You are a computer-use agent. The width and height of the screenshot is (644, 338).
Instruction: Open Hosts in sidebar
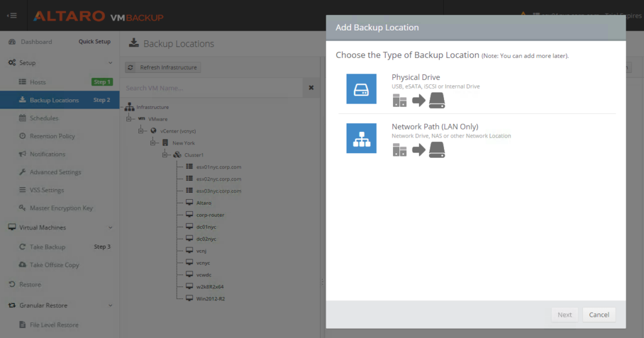point(38,82)
